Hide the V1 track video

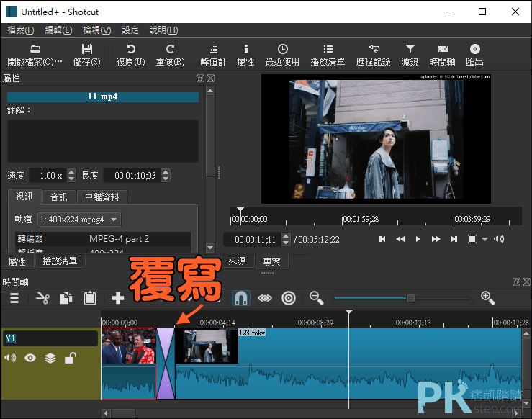(x=30, y=358)
